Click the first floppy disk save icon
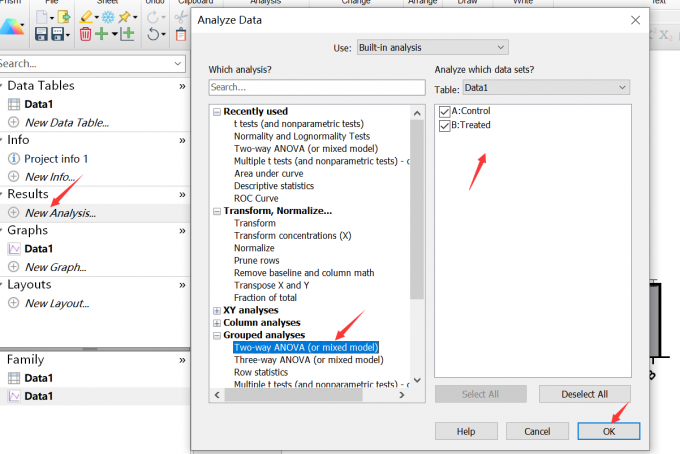Viewport: 680px width, 454px height. click(x=42, y=35)
